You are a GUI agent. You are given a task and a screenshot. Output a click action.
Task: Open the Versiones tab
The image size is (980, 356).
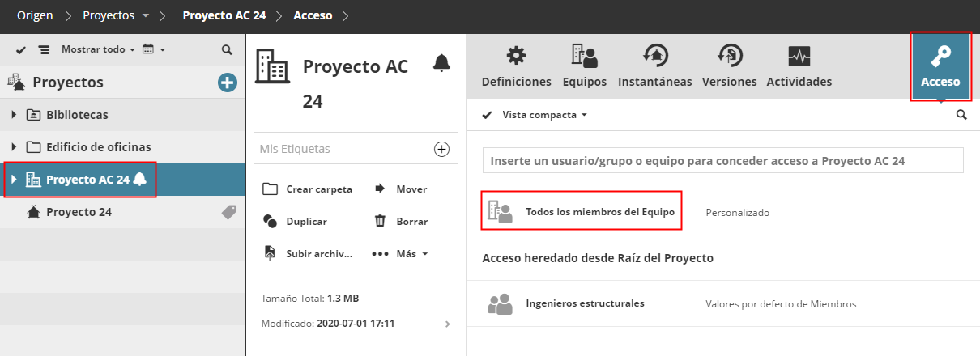point(729,66)
